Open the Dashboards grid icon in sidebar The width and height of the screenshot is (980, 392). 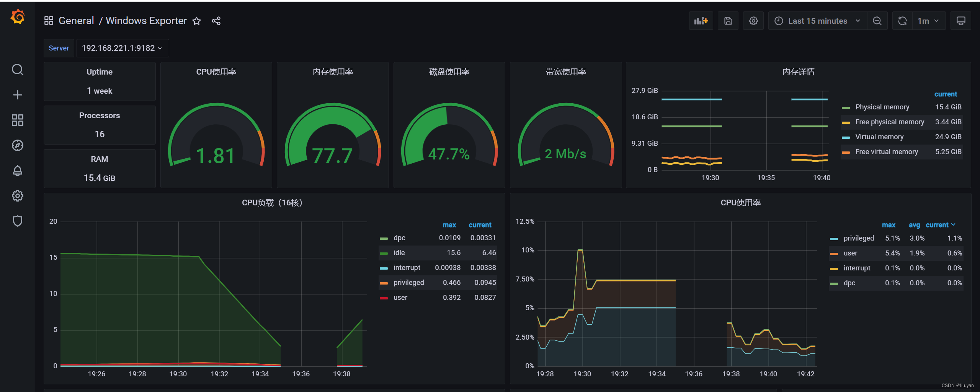(18, 120)
